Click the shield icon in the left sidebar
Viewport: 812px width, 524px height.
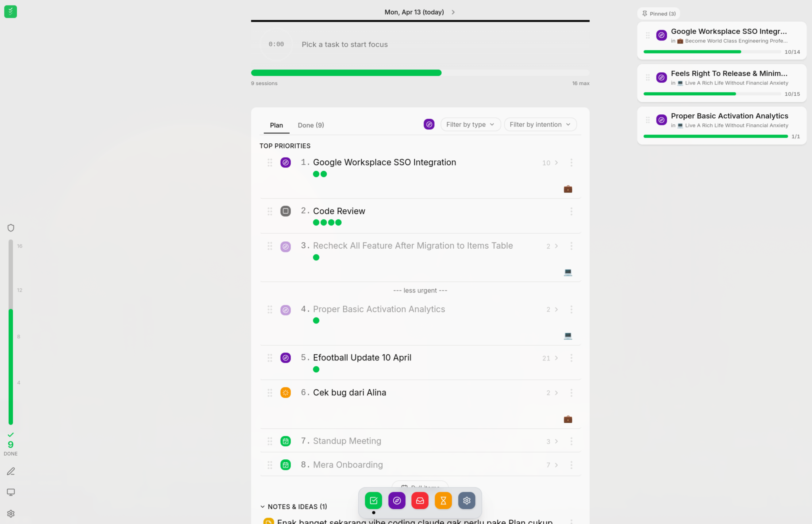[11, 228]
